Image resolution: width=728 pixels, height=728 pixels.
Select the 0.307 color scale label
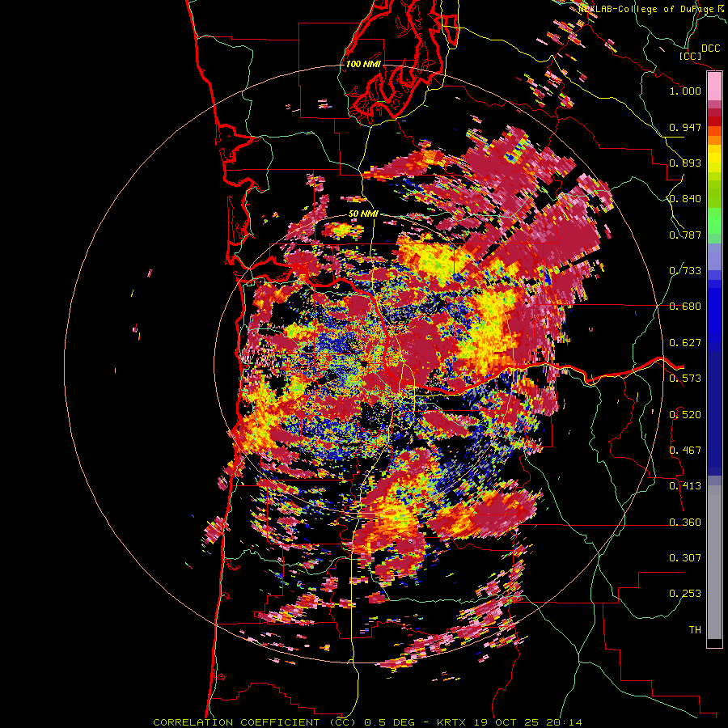685,558
